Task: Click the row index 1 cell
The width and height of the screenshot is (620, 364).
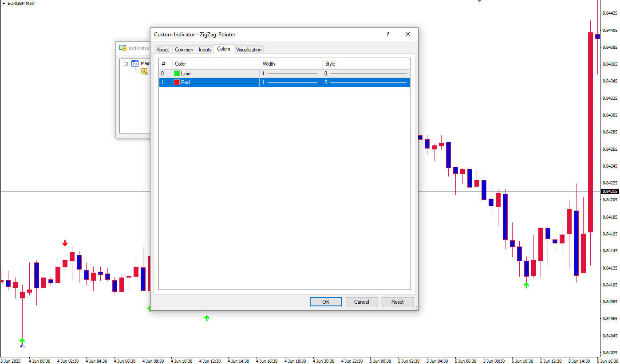Action: pyautogui.click(x=166, y=82)
